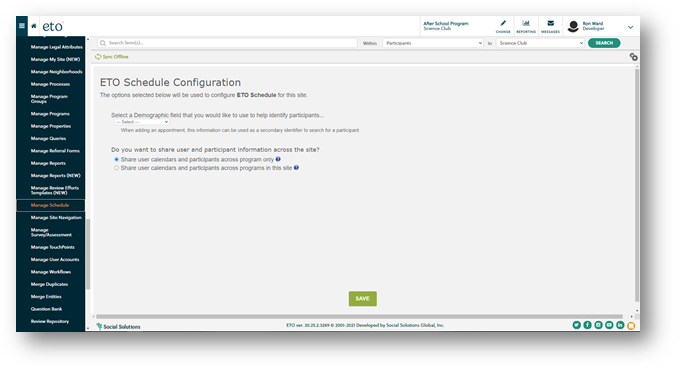Show help for program-only sharing option
This screenshot has height=370, width=678.
tap(278, 159)
